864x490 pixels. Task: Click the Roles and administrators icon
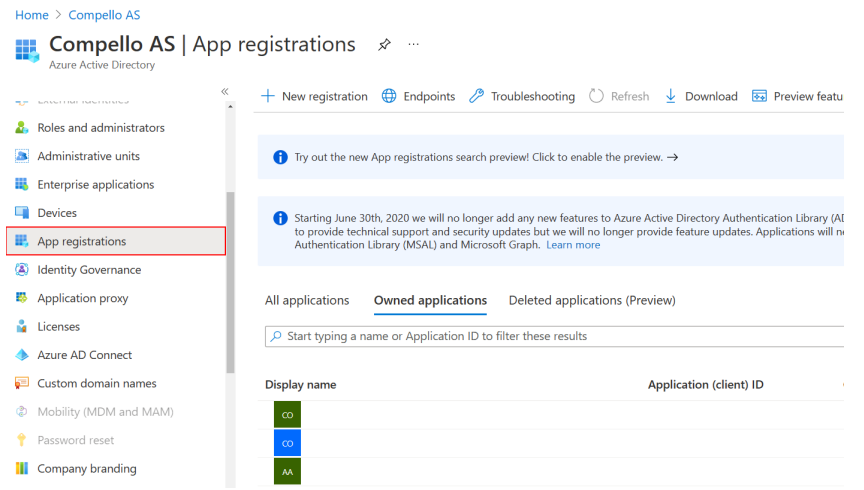(x=21, y=128)
